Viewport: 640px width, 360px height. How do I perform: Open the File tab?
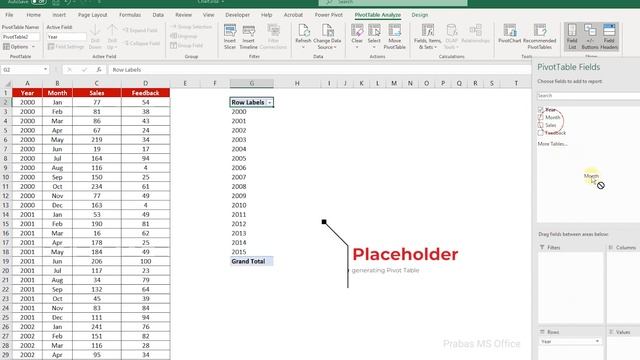(x=9, y=15)
